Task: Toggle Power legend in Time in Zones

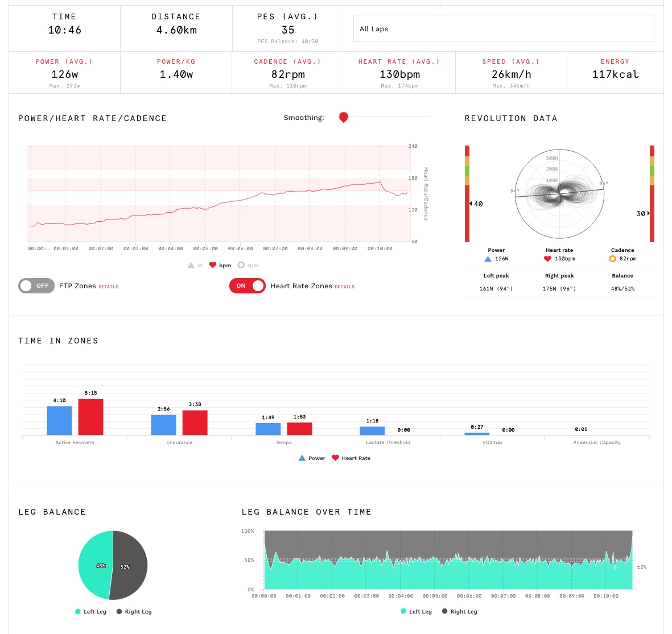Action: coord(312,458)
